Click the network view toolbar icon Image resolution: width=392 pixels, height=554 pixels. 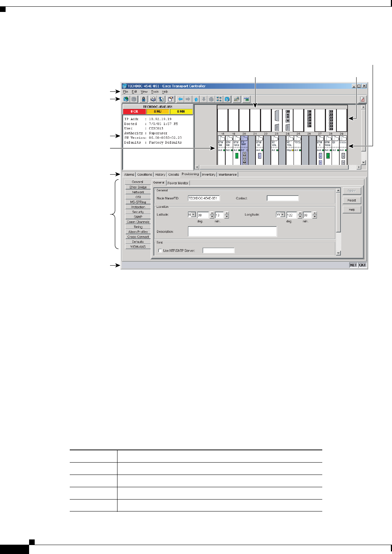pos(219,99)
